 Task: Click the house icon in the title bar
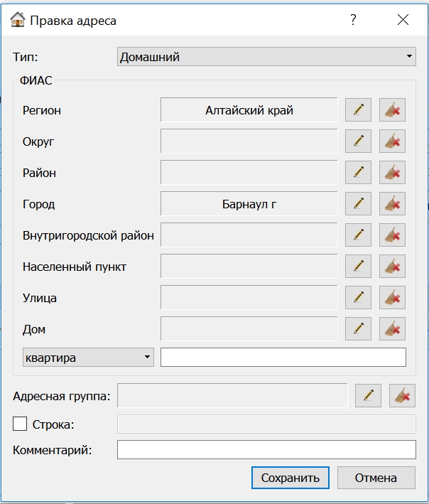[x=18, y=20]
